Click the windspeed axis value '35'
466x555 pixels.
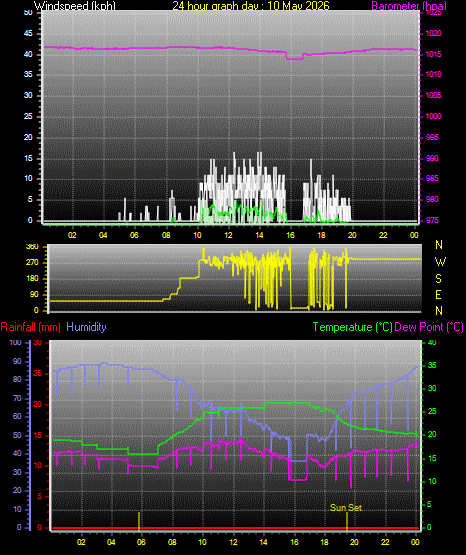click(x=28, y=74)
